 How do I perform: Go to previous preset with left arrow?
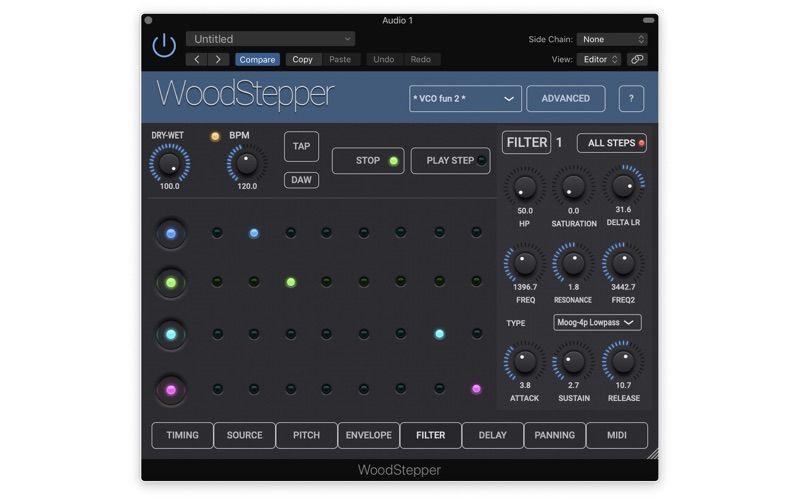(x=196, y=59)
